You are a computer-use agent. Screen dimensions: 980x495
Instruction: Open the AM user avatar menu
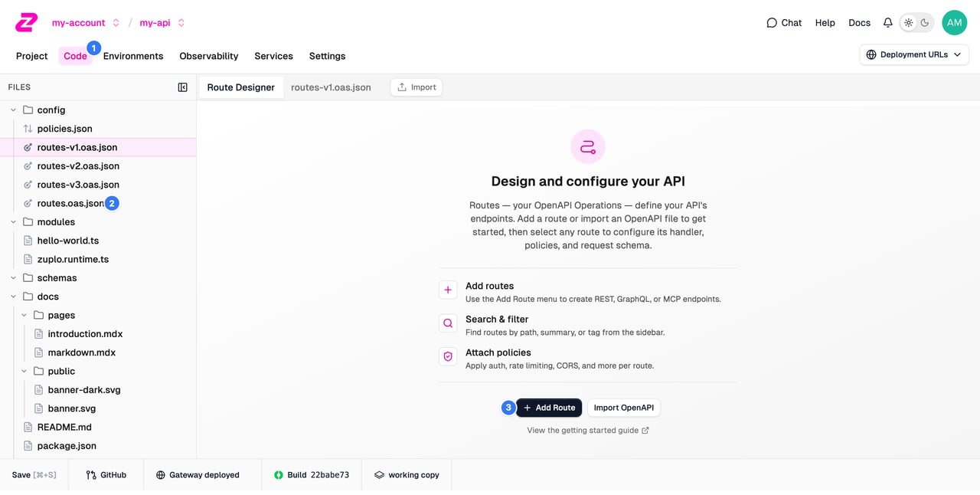pos(954,23)
